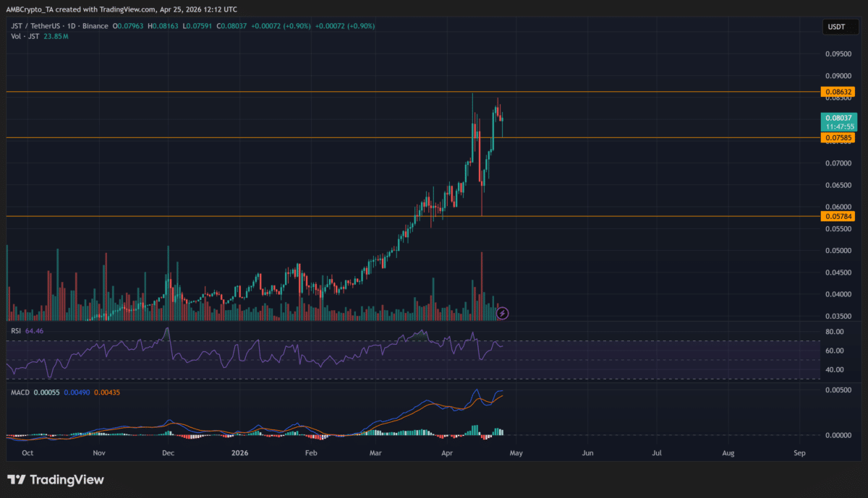
Task: Click the May label on time axis
Action: [518, 452]
